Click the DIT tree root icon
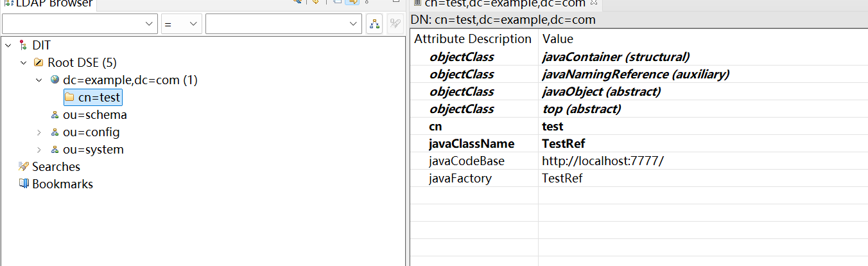This screenshot has width=868, height=266. (23, 46)
